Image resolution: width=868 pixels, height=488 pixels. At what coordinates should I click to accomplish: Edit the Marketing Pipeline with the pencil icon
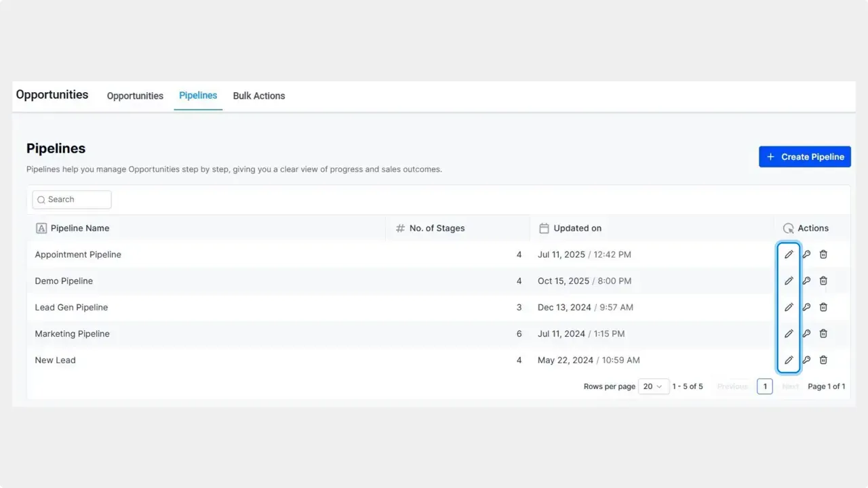789,333
